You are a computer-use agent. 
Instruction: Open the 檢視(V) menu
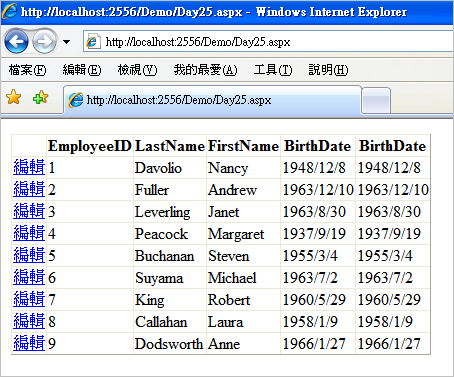click(137, 70)
